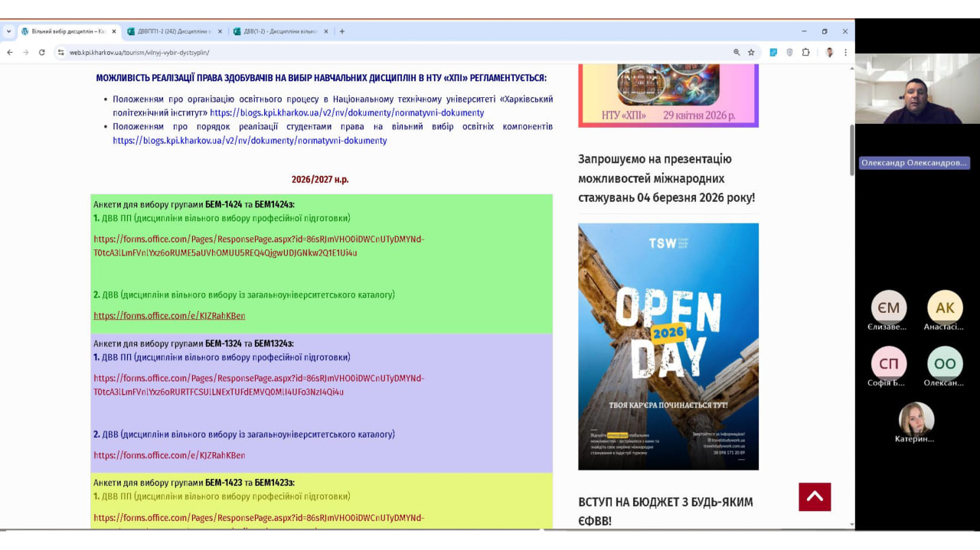This screenshot has height=550, width=980.
Task: Open the Extensions puzzle menu
Action: coord(805,52)
